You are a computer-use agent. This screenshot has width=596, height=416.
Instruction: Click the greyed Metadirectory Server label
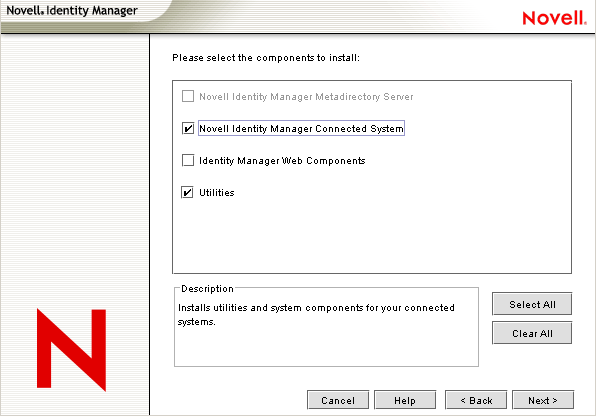click(x=306, y=97)
